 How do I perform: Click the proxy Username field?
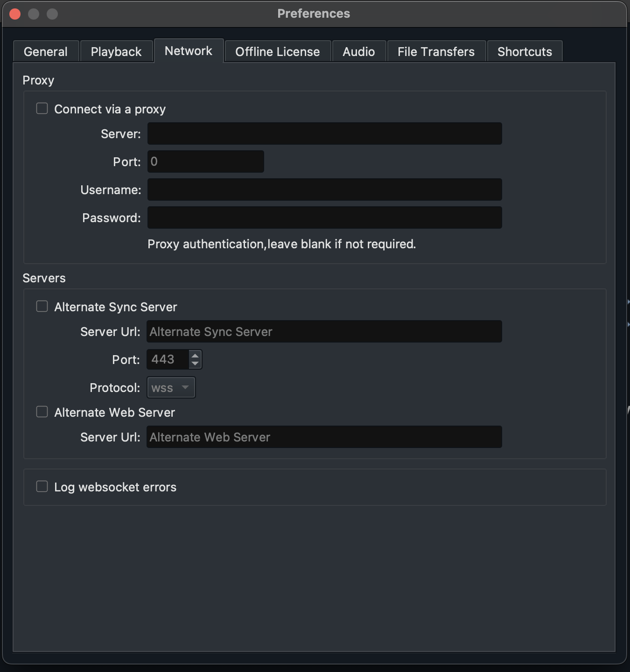[x=325, y=189]
